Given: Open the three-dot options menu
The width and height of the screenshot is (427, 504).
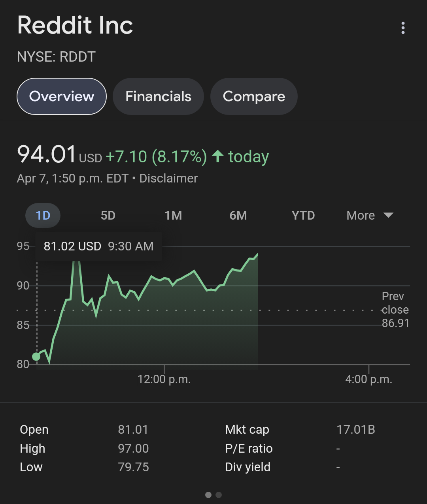Looking at the screenshot, I should point(403,28).
